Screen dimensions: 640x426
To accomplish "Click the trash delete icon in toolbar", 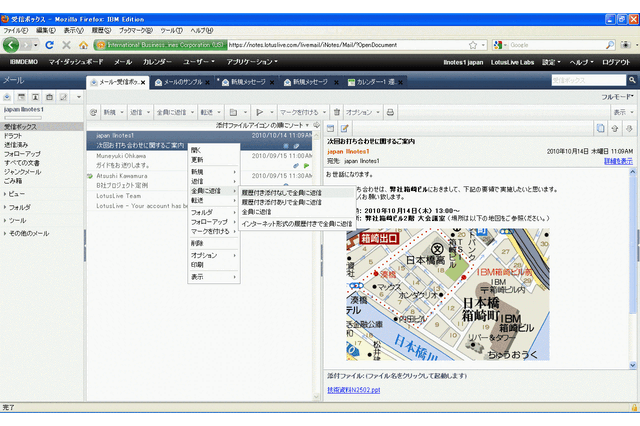I will pyautogui.click(x=337, y=112).
